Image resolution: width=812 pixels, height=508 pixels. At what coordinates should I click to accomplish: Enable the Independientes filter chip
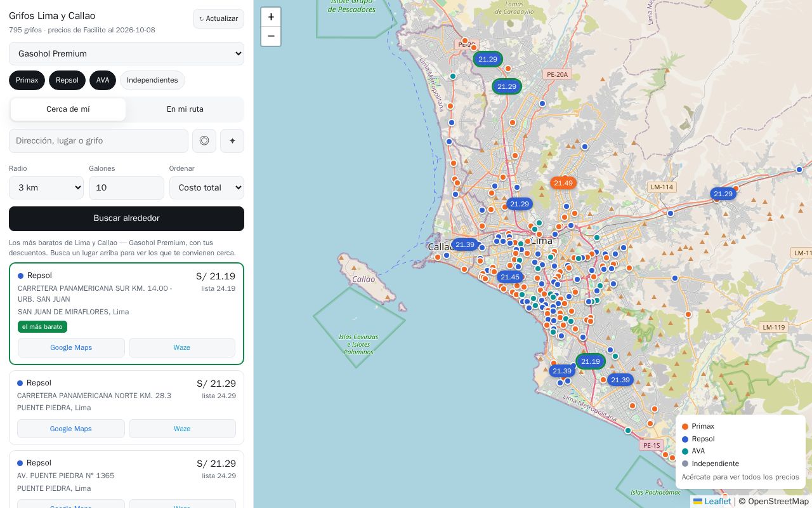click(152, 81)
